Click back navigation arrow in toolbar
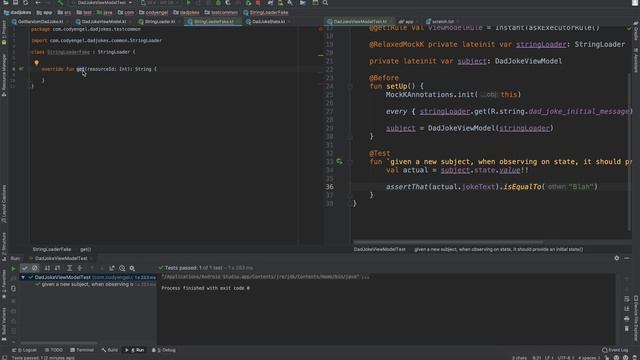The height and width of the screenshot is (360, 640). 38,3
